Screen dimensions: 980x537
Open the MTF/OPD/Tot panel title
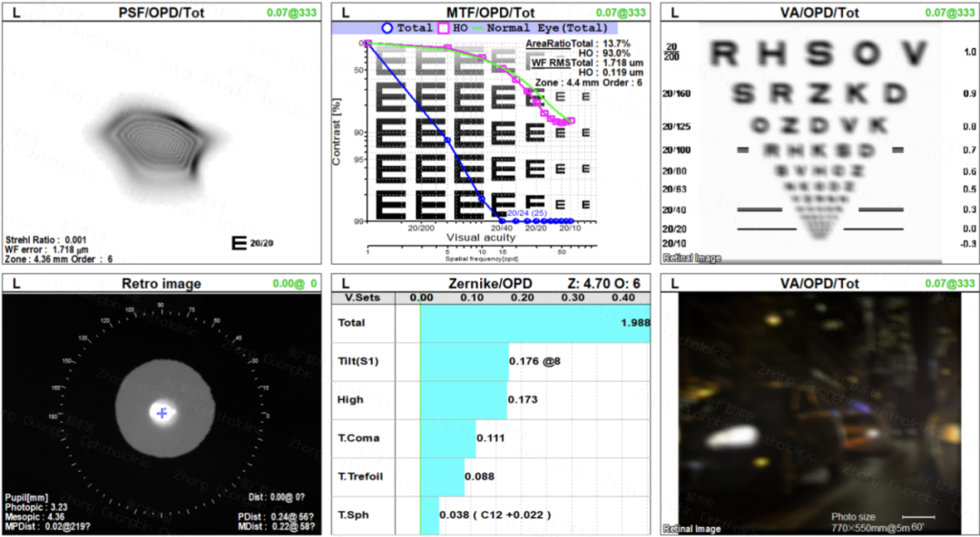(490, 13)
